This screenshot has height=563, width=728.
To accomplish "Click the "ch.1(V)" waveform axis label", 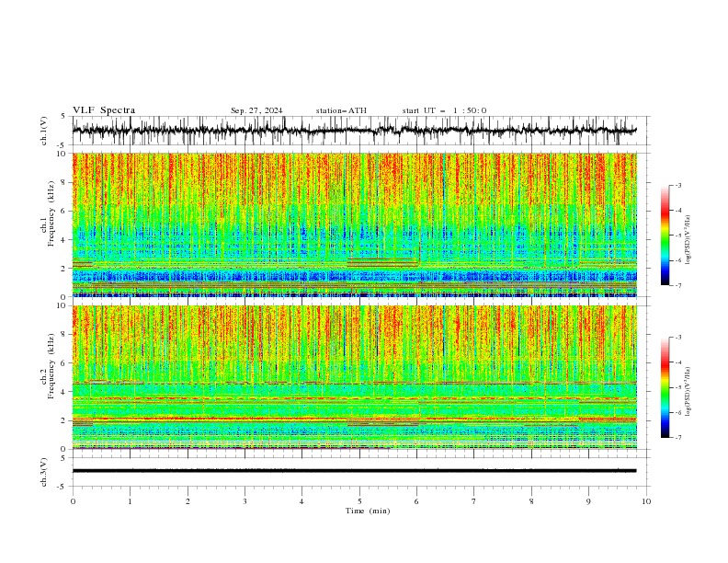I will 44,131.
